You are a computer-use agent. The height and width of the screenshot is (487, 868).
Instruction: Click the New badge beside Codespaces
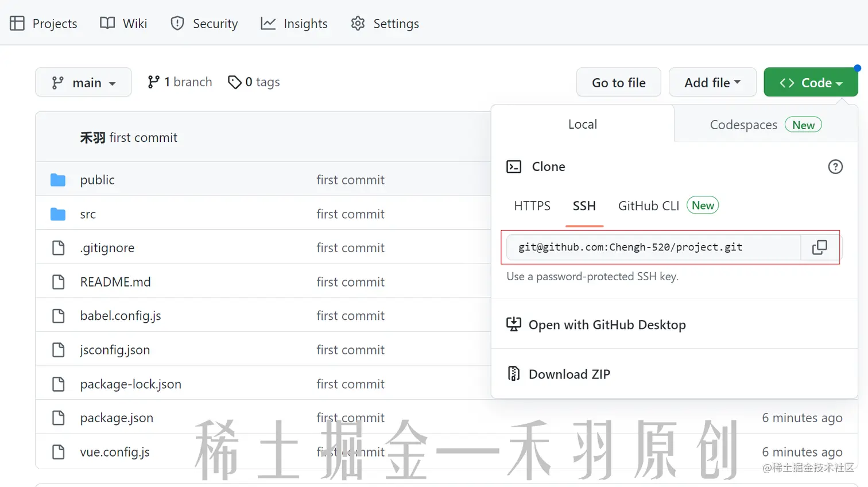pyautogui.click(x=803, y=125)
